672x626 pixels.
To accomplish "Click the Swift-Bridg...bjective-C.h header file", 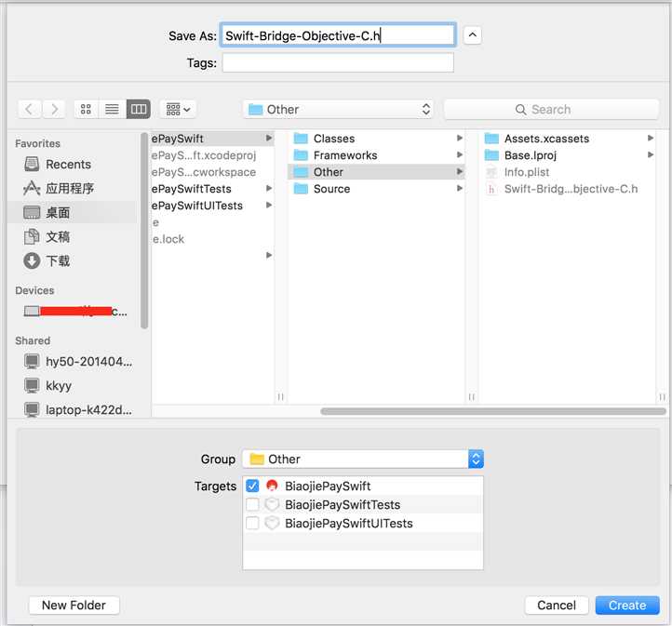I will [x=568, y=189].
